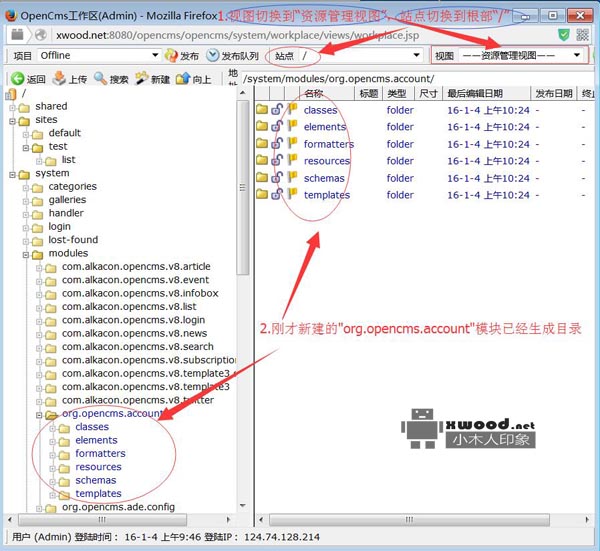Image resolution: width=600 pixels, height=551 pixels.
Task: Open the Project (项目) Offline dropdown
Action: pyautogui.click(x=98, y=55)
